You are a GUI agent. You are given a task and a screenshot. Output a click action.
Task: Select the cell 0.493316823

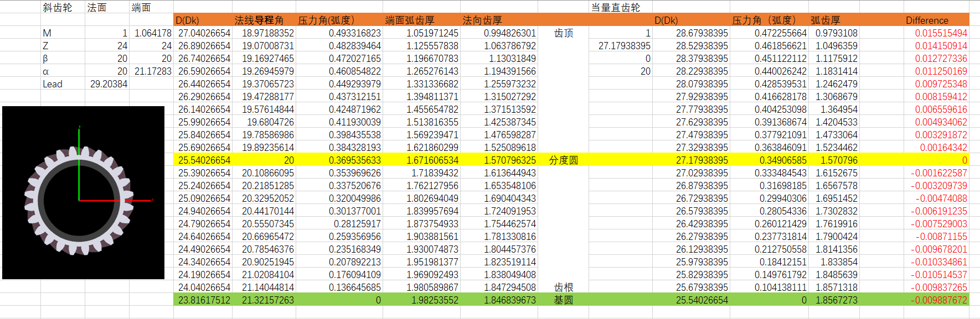[x=355, y=33]
